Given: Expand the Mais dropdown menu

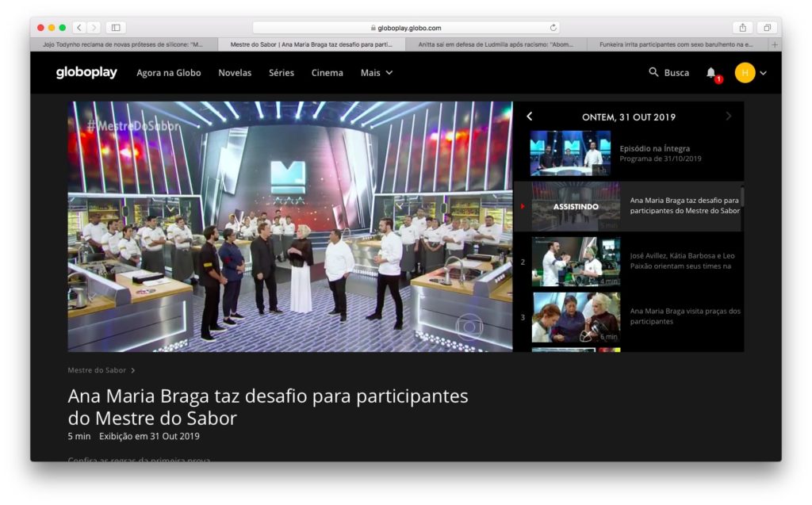Looking at the screenshot, I should pos(377,73).
